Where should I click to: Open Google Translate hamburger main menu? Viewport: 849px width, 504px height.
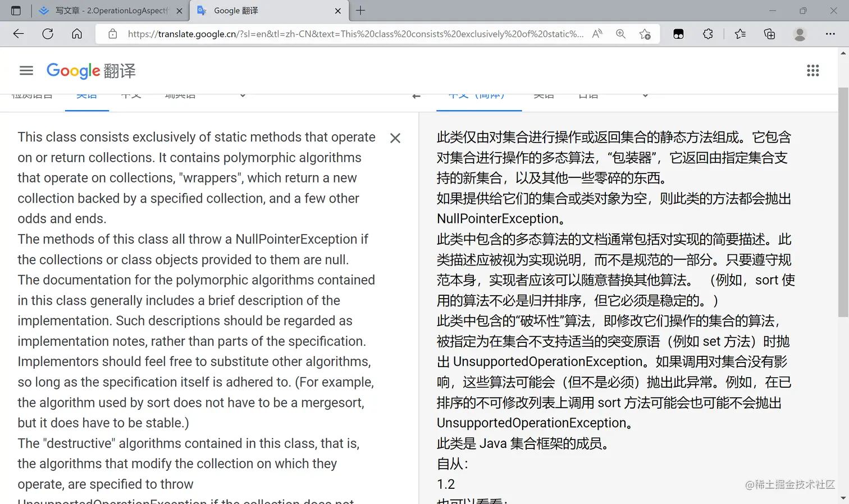[x=26, y=70]
